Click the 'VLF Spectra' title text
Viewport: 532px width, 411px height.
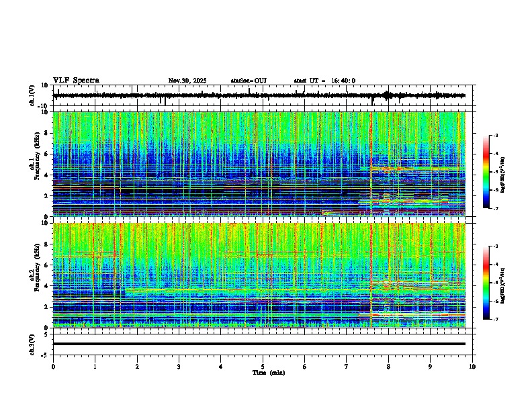(x=76, y=81)
